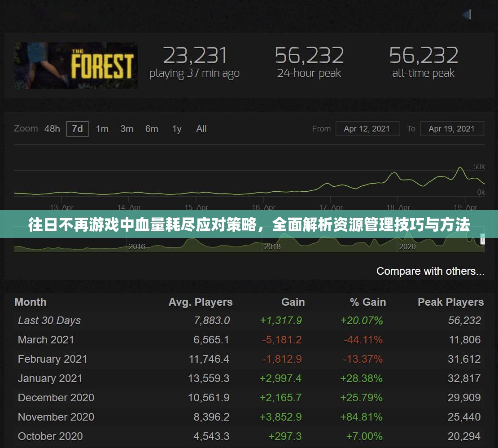Click The Forest game banner thumbnail

tap(75, 66)
